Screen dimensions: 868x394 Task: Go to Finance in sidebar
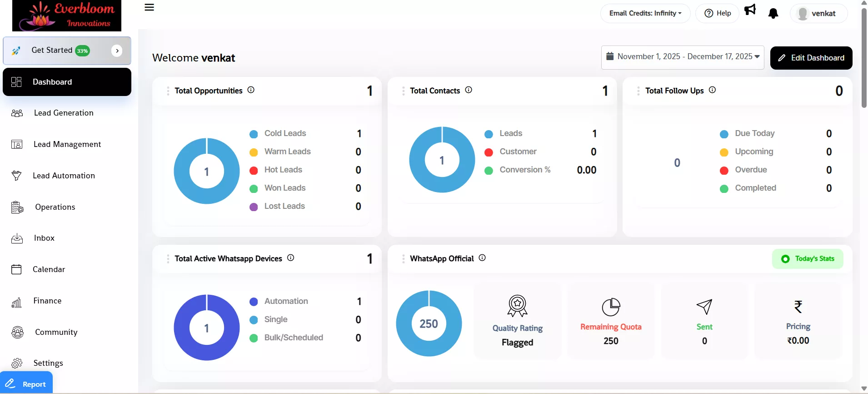point(47,301)
